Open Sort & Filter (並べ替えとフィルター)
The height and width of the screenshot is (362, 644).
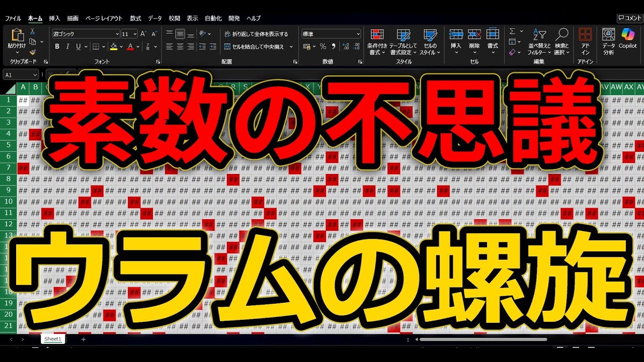(539, 42)
